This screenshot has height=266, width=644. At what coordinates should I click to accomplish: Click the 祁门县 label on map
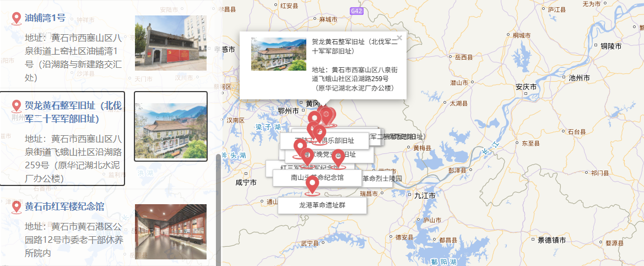600,173
